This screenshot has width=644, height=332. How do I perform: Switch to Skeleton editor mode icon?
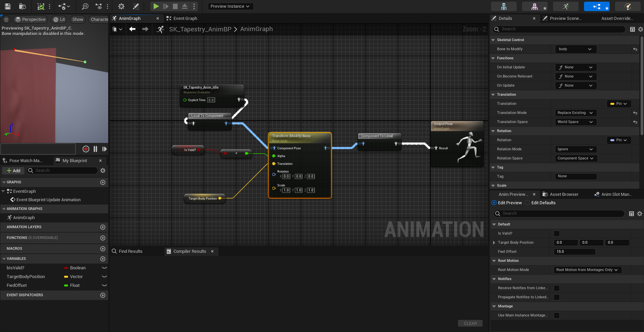pos(504,6)
